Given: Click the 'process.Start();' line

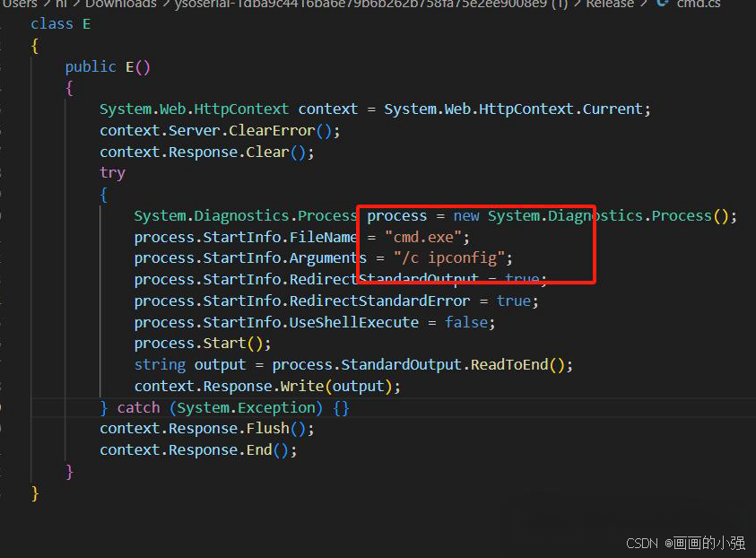Looking at the screenshot, I should click(203, 344).
